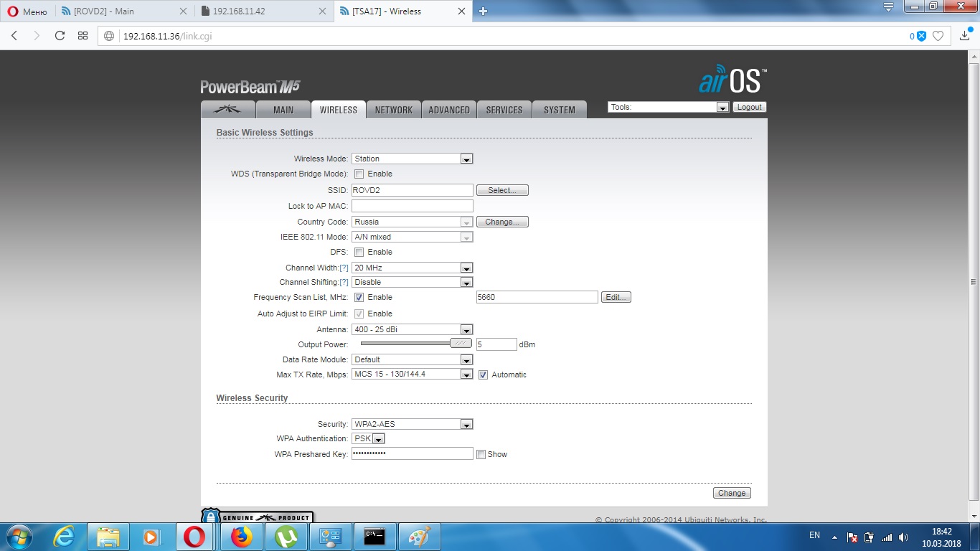Open Channel Width help link
Viewport: 980px width, 551px height.
tap(344, 268)
